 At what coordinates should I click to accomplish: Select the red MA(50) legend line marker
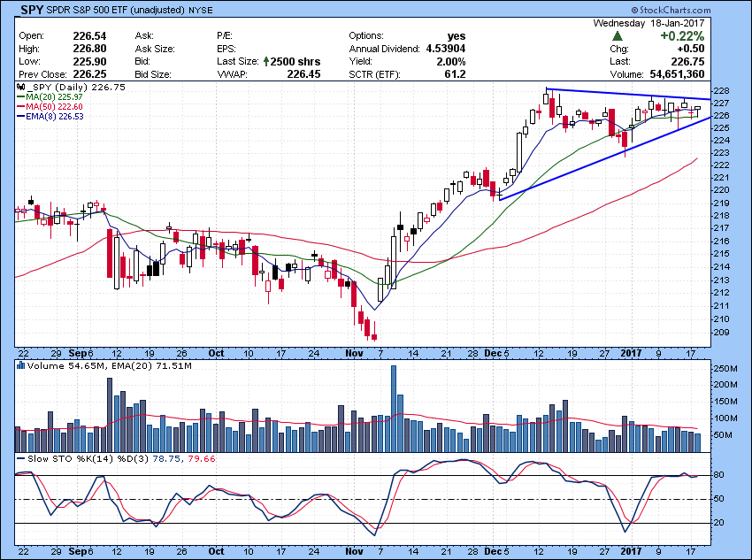point(21,106)
